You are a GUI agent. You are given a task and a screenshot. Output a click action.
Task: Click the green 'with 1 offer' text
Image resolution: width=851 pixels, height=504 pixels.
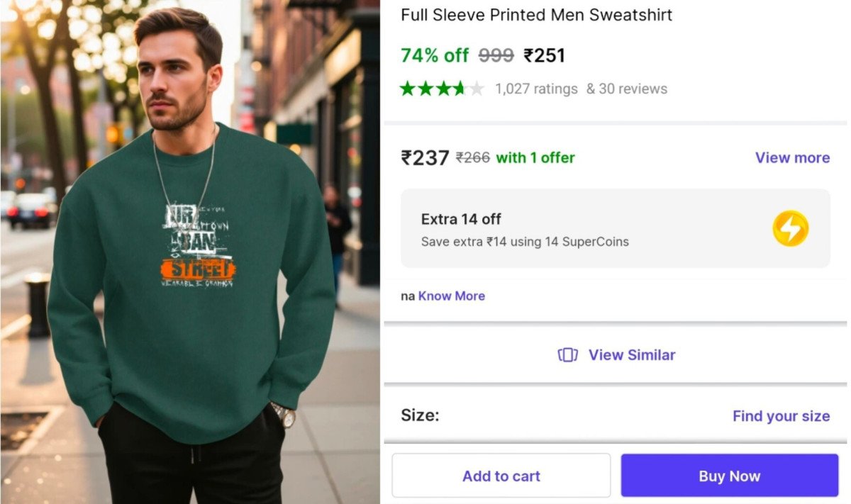pos(535,157)
